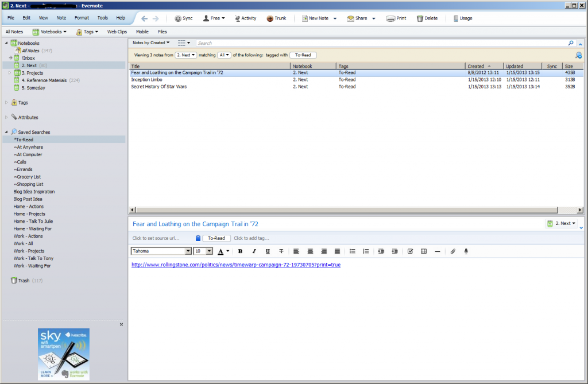Expand the Tags section in sidebar
Screen dimensions: 588x384
coord(7,103)
